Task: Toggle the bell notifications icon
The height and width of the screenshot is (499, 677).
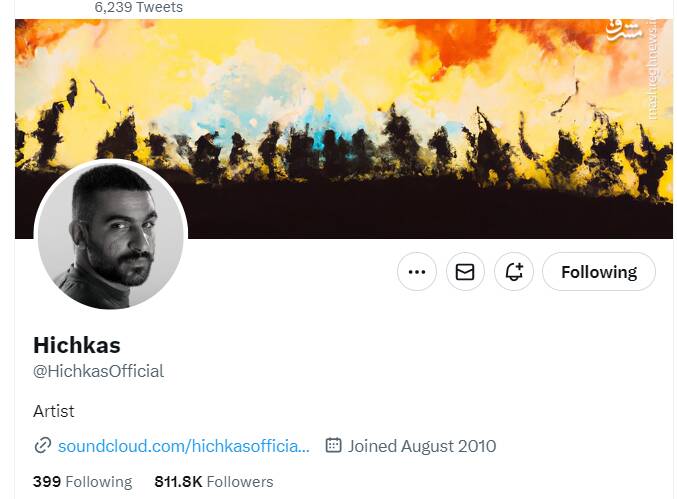Action: point(514,272)
